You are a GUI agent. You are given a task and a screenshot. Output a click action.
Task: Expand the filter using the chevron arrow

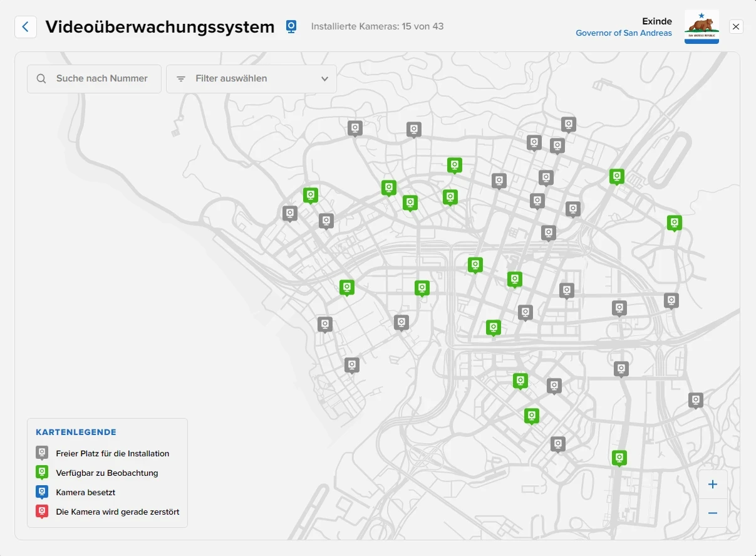(x=324, y=79)
